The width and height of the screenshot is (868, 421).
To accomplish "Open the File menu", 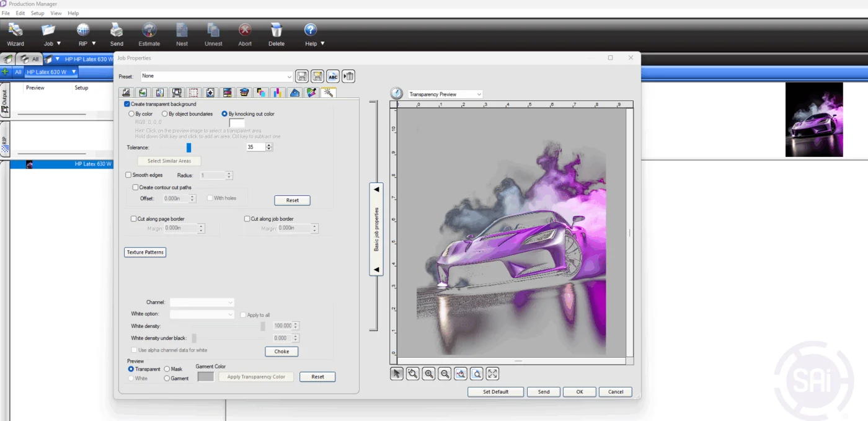I will tap(6, 13).
